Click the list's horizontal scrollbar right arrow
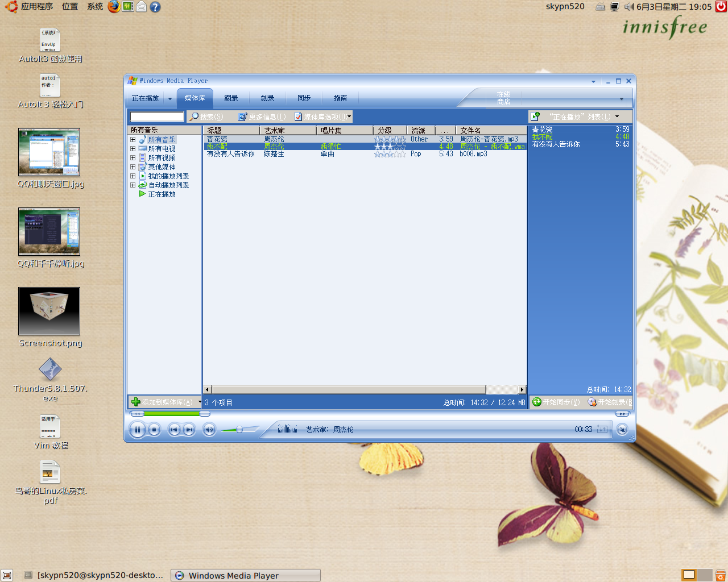The height and width of the screenshot is (582, 728). tap(522, 390)
